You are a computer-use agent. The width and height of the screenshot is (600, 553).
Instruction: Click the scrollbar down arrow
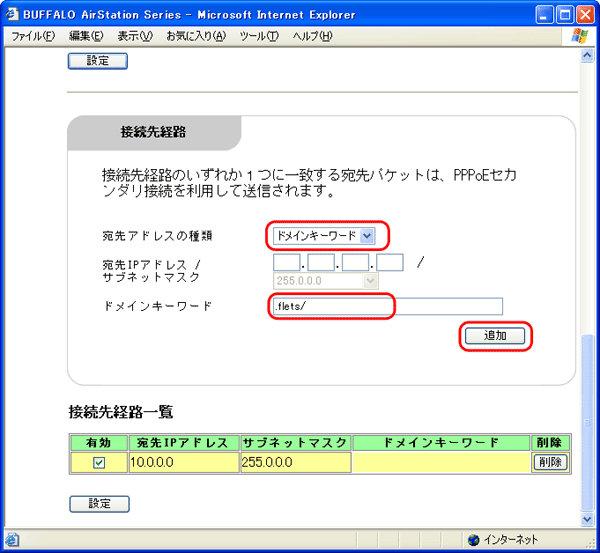[x=587, y=519]
